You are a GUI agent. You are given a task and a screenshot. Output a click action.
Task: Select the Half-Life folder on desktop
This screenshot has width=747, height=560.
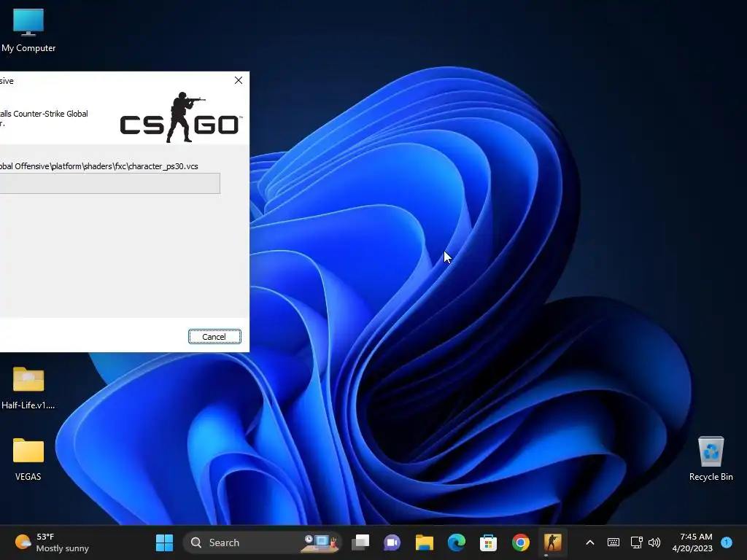(28, 388)
